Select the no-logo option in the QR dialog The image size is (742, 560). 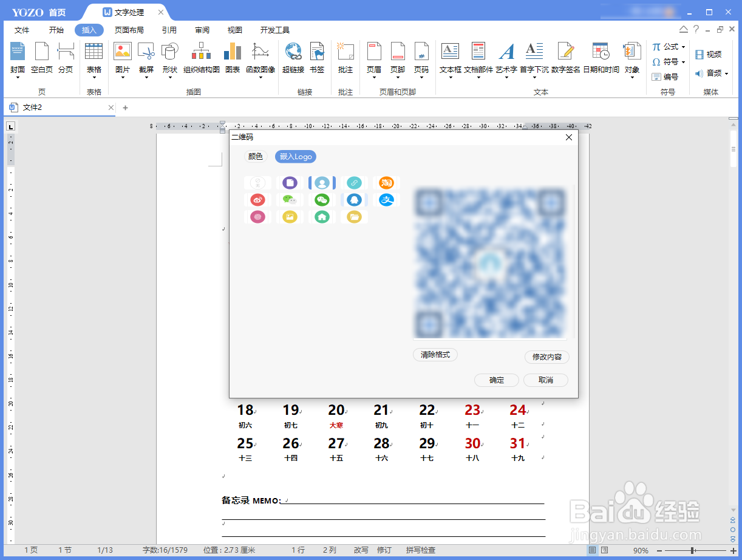pyautogui.click(x=257, y=183)
